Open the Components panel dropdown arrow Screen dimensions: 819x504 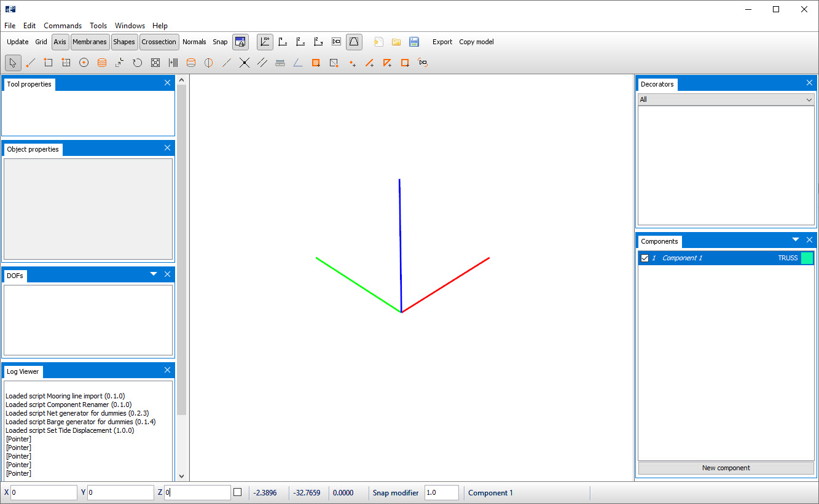point(796,239)
